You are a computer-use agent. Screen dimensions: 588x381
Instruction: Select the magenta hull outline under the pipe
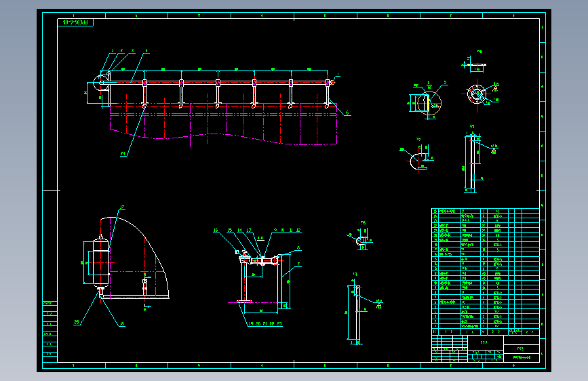tap(224, 124)
